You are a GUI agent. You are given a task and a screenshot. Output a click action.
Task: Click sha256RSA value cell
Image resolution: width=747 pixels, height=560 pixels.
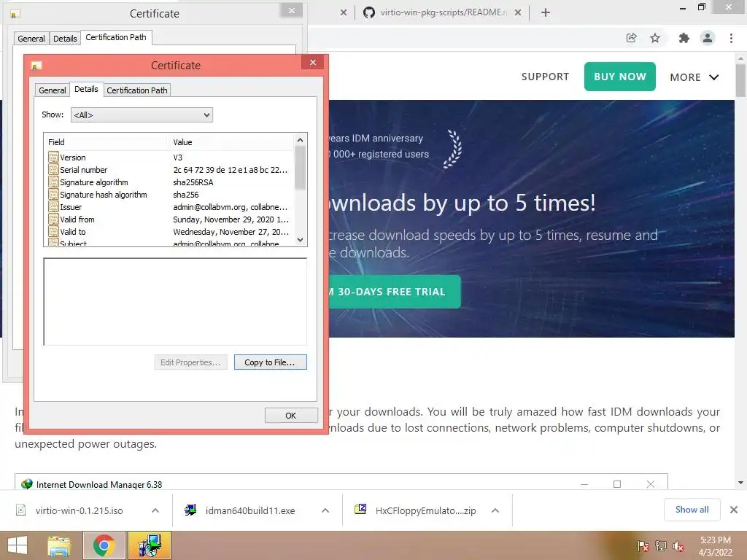[193, 182]
